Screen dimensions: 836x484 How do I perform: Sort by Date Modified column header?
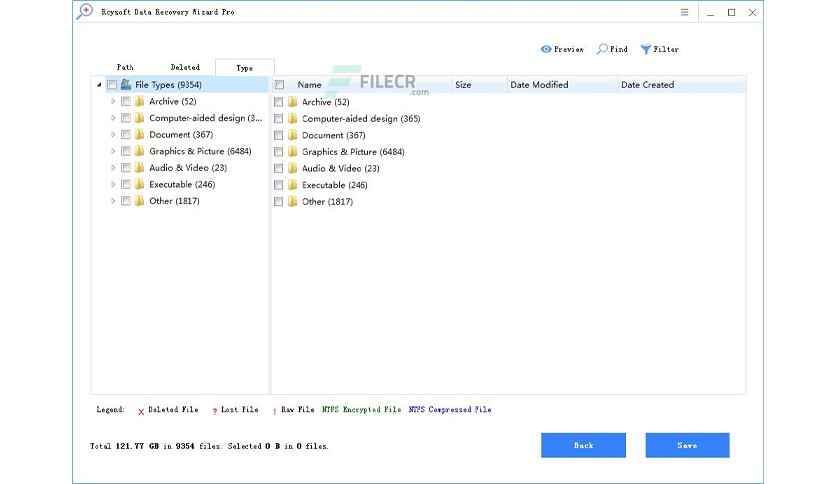tap(562, 85)
